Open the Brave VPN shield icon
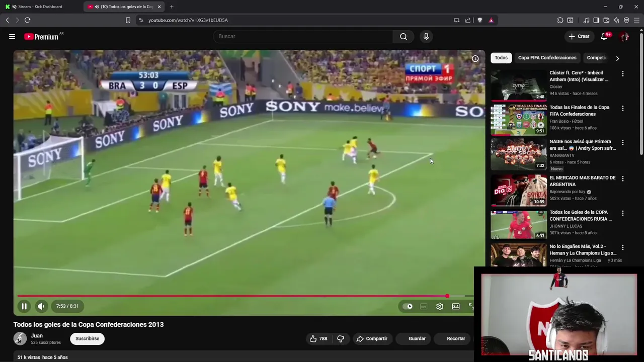Screen dimensions: 644x362 pos(626,20)
